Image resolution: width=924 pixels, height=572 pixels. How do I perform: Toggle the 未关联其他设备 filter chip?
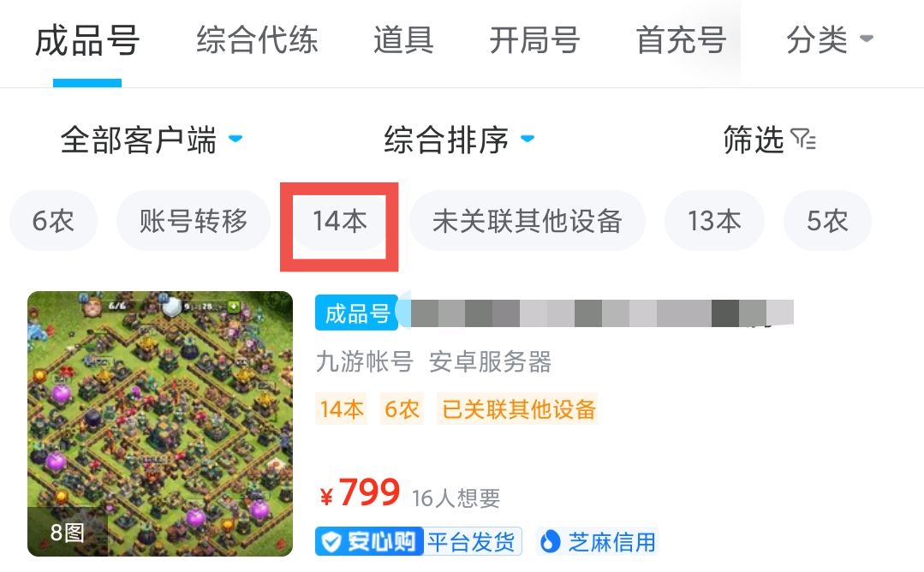pyautogui.click(x=528, y=221)
